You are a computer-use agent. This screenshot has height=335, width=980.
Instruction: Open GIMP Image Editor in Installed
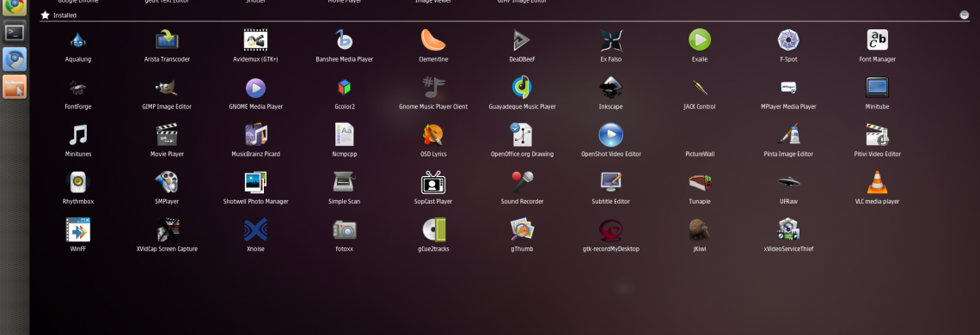pyautogui.click(x=167, y=88)
